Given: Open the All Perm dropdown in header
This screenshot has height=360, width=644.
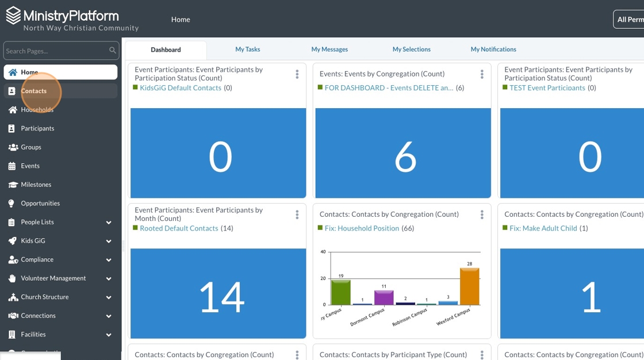Looking at the screenshot, I should click(628, 20).
